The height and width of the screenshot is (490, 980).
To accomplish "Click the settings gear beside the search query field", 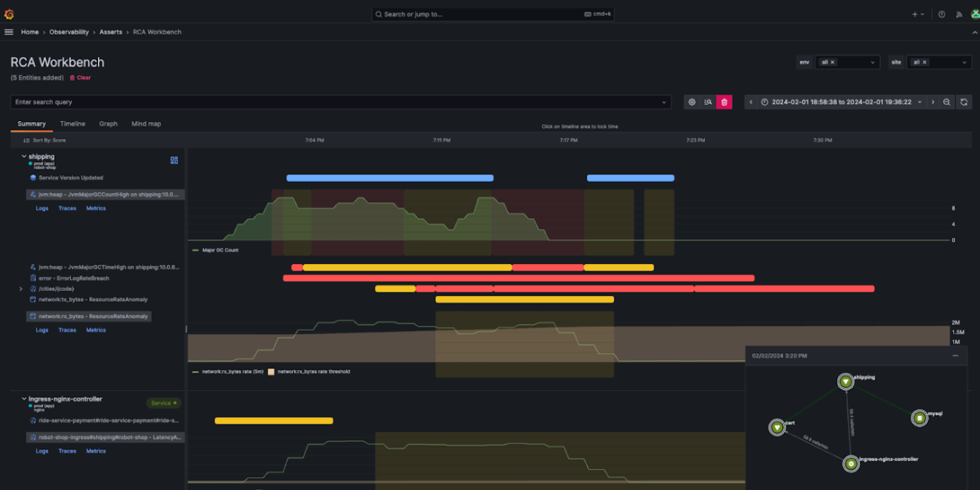I will click(x=692, y=102).
